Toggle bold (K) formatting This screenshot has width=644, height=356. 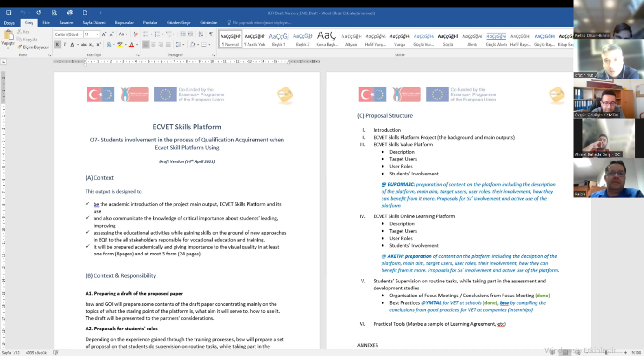click(x=57, y=45)
